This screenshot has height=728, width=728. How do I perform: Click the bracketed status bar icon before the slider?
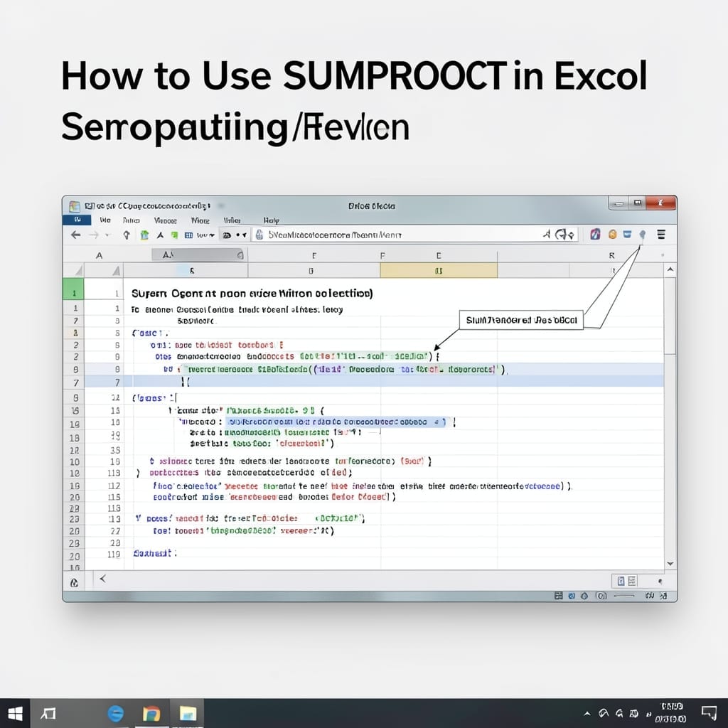tap(601, 596)
